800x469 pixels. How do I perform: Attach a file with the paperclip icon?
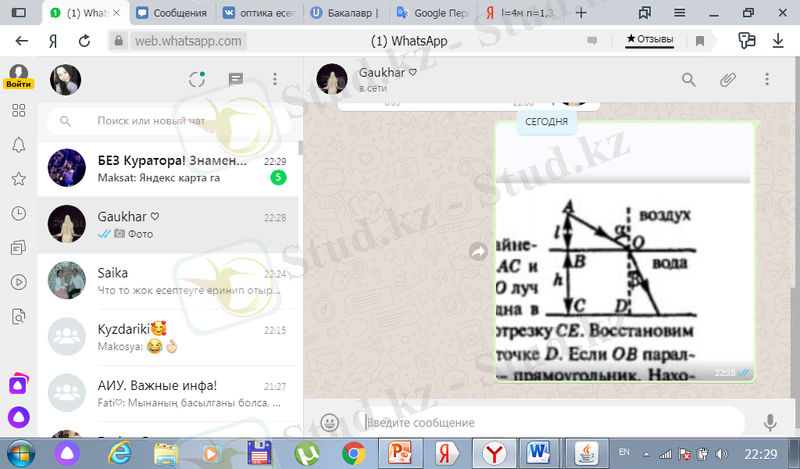pos(728,80)
